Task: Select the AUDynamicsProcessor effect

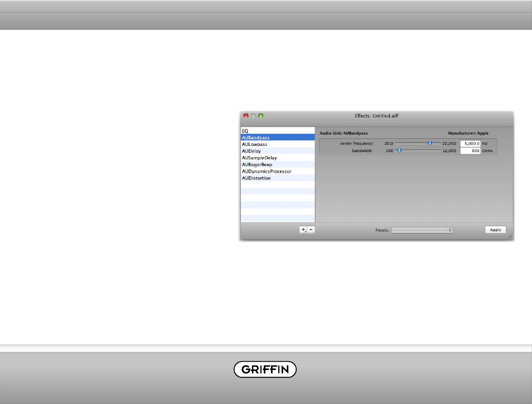Action: point(278,172)
